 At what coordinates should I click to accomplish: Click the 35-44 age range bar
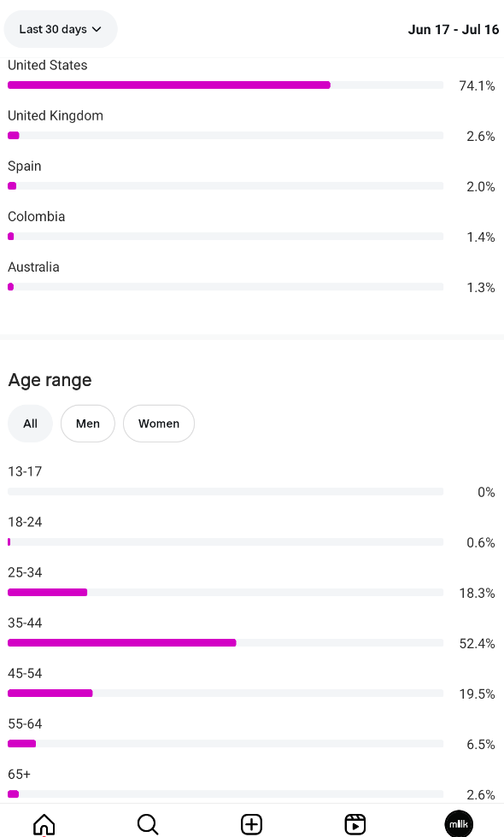coord(226,642)
